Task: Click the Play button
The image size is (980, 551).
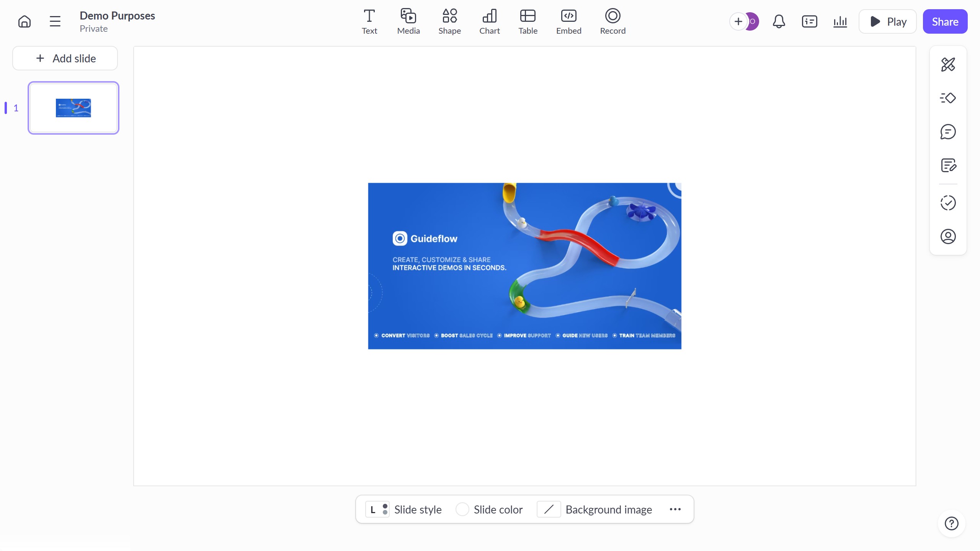Action: [887, 21]
